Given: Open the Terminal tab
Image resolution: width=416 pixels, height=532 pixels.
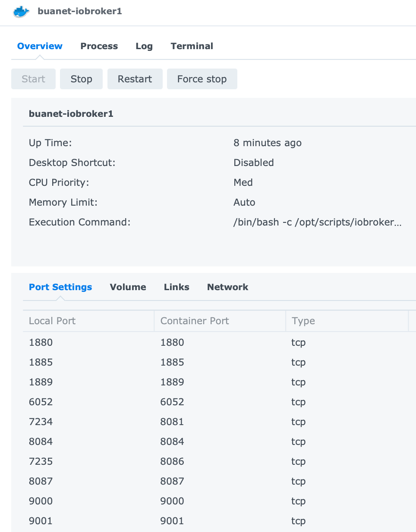Looking at the screenshot, I should point(192,46).
